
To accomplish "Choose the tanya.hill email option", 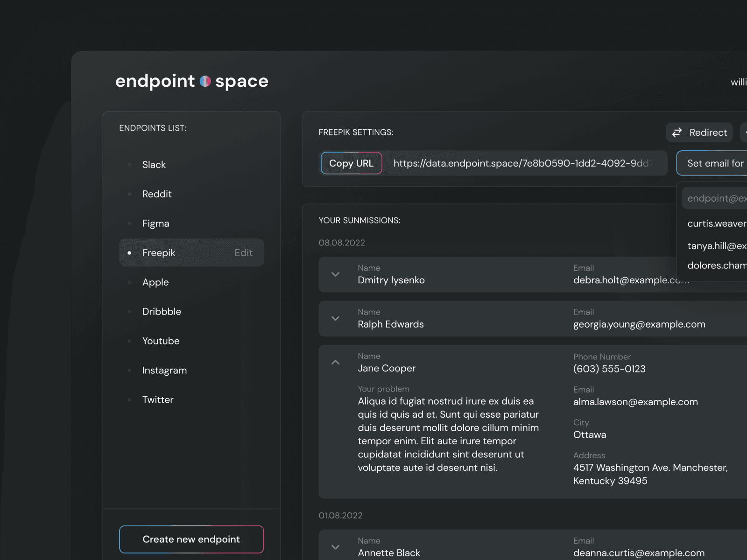I will [717, 246].
